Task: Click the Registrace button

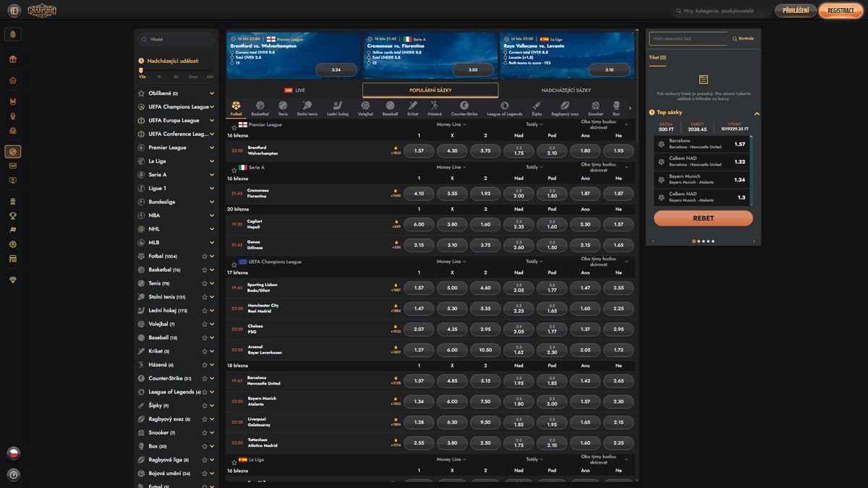Action: coord(841,11)
